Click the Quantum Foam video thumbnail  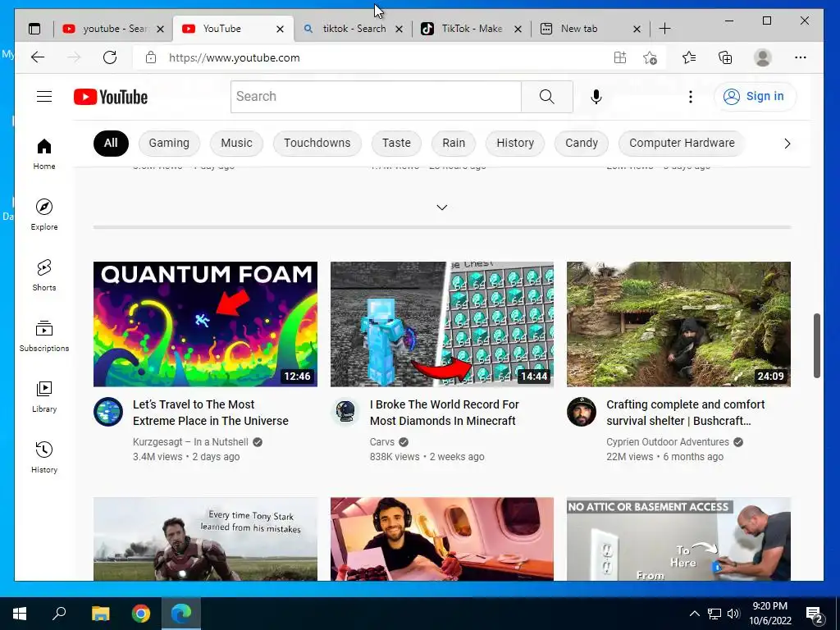(x=205, y=324)
